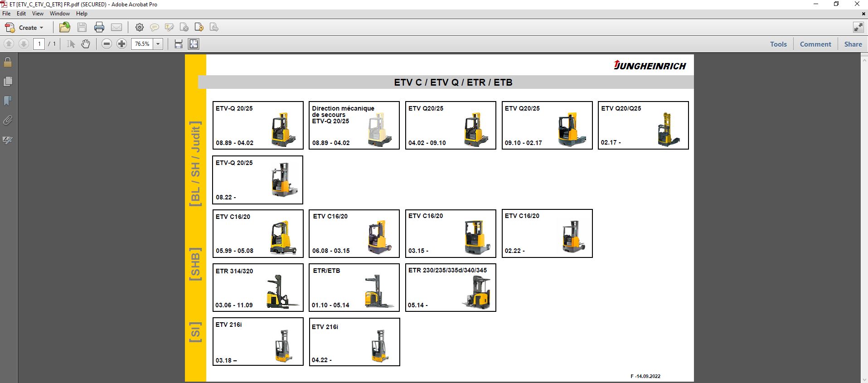Screen dimensions: 868x383
Task: Open ETV-Q 20/25 08.22 card
Action: click(258, 180)
